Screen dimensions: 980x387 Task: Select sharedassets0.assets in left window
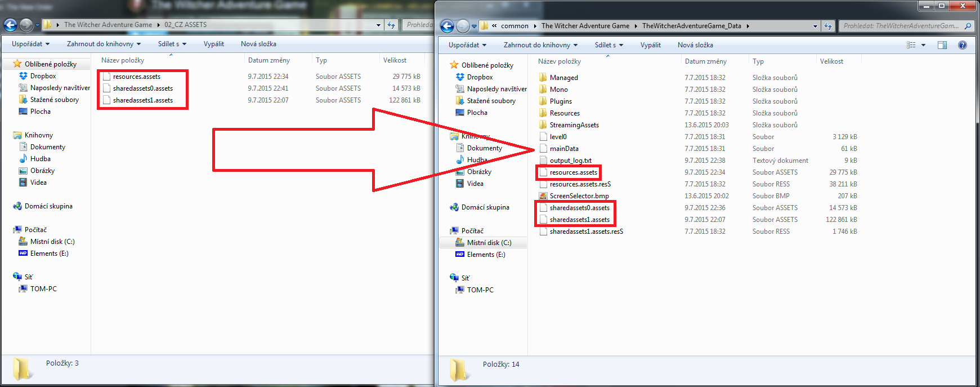pyautogui.click(x=142, y=88)
